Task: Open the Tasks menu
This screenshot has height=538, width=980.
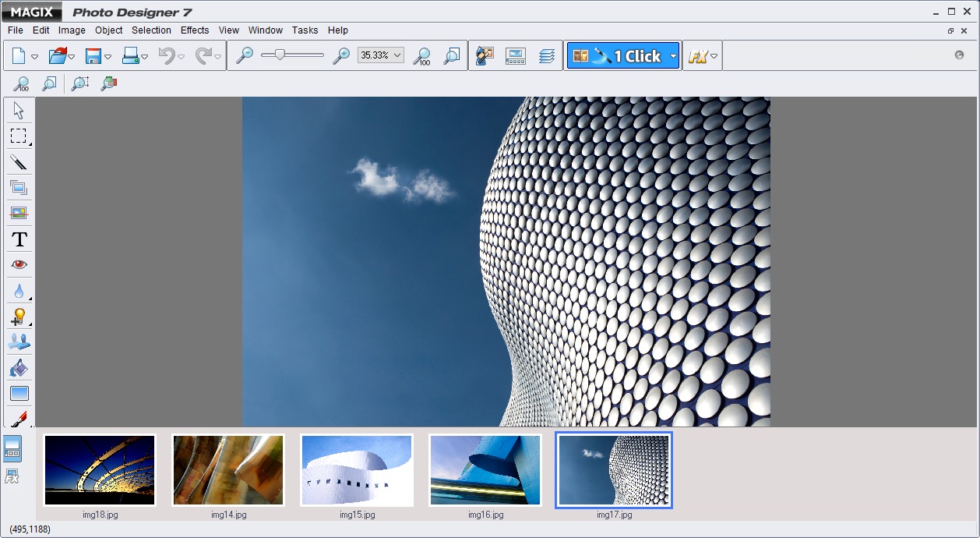Action: coord(305,30)
